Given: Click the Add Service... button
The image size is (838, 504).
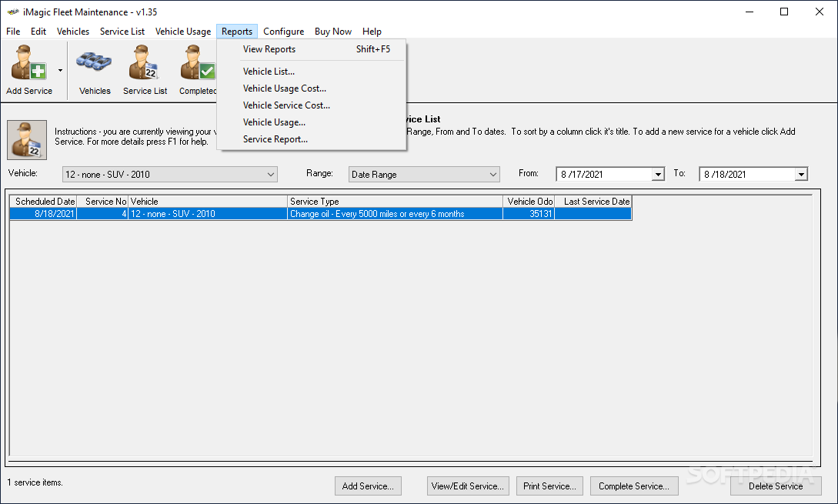Looking at the screenshot, I should tap(369, 486).
